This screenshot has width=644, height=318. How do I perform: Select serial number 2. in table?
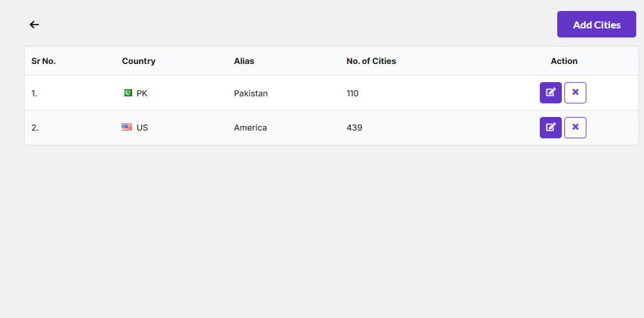click(35, 128)
